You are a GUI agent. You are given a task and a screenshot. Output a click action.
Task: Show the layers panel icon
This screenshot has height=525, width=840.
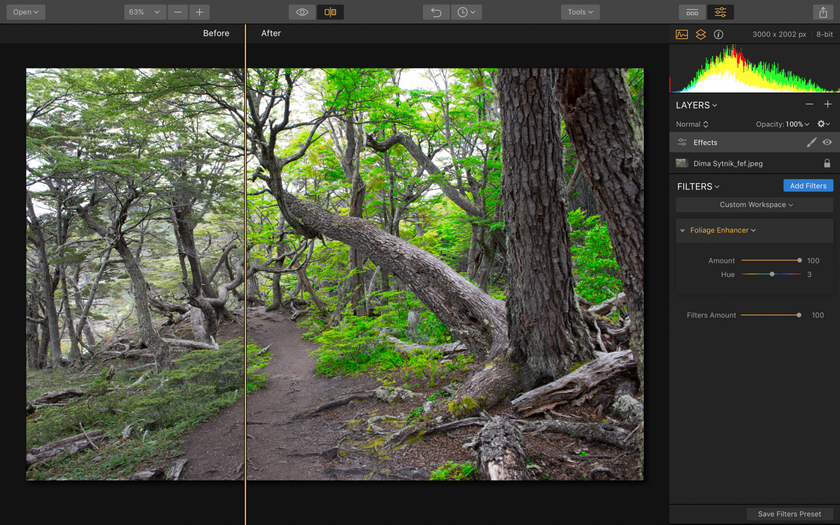[700, 34]
